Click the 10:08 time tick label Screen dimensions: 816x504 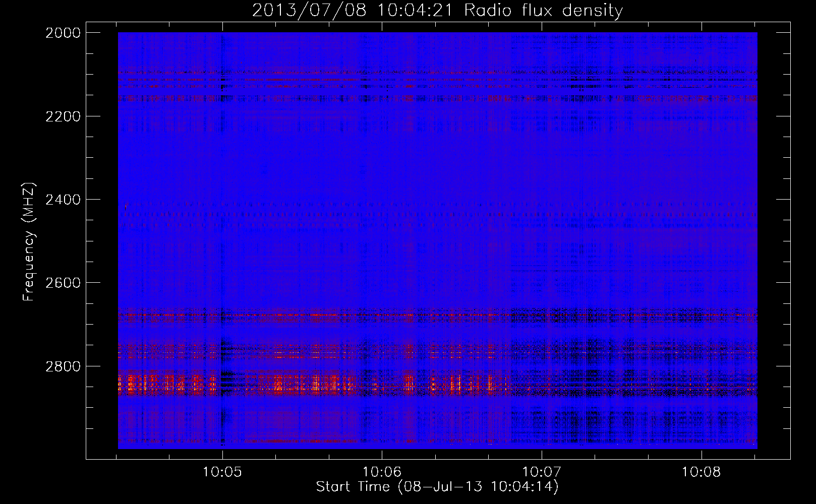point(702,472)
